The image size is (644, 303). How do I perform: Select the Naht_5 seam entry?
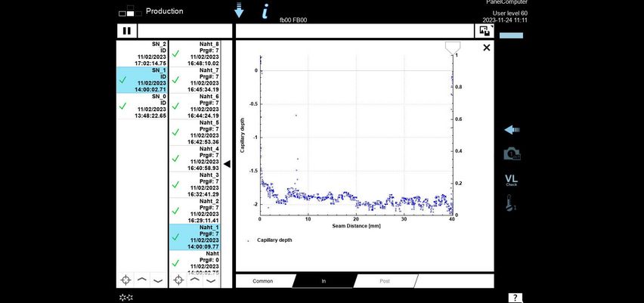[195, 132]
